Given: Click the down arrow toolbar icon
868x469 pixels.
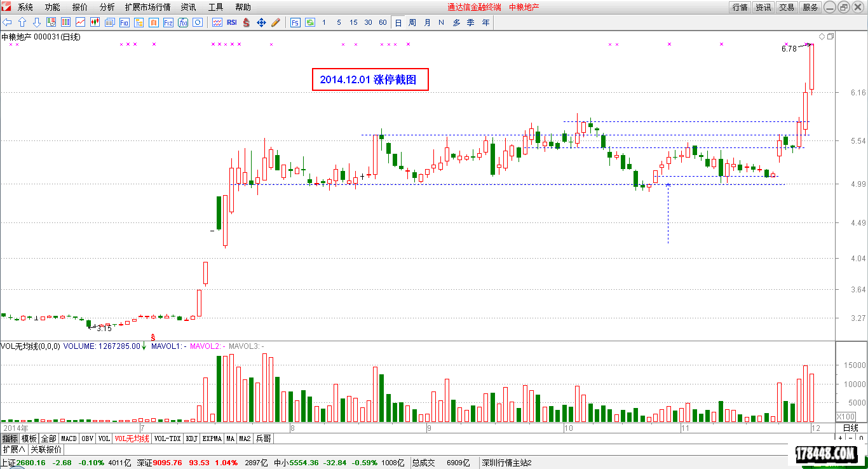Looking at the screenshot, I should (36, 22).
